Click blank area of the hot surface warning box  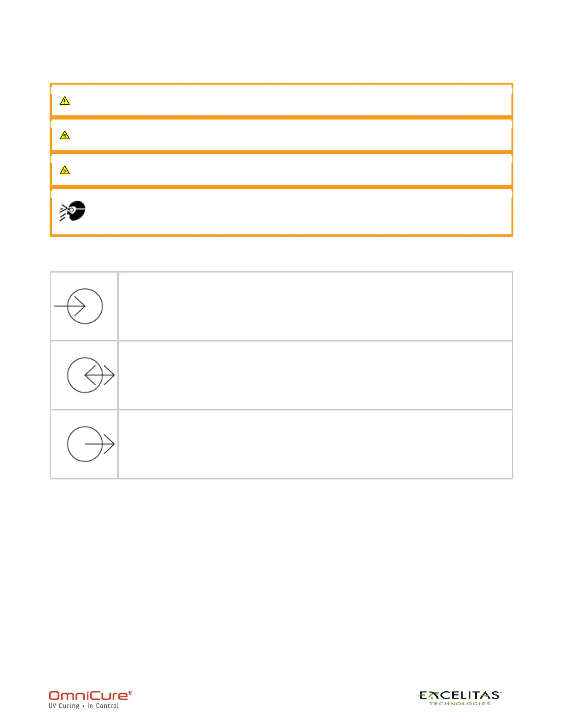pos(290,135)
